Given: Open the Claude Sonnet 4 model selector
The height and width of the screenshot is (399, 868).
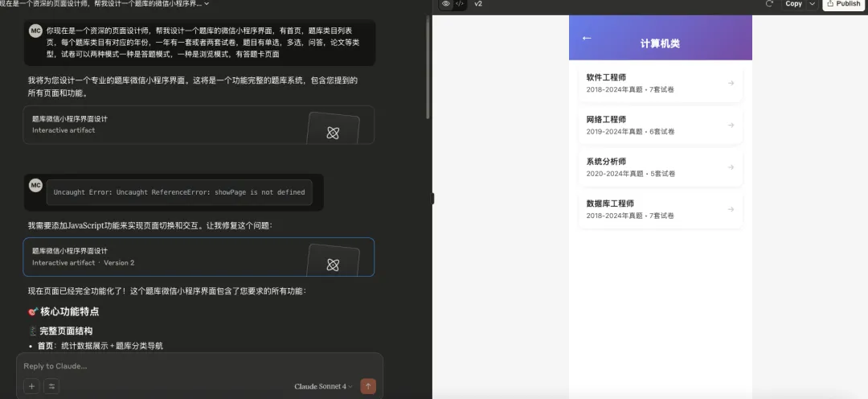Looking at the screenshot, I should pos(323,386).
